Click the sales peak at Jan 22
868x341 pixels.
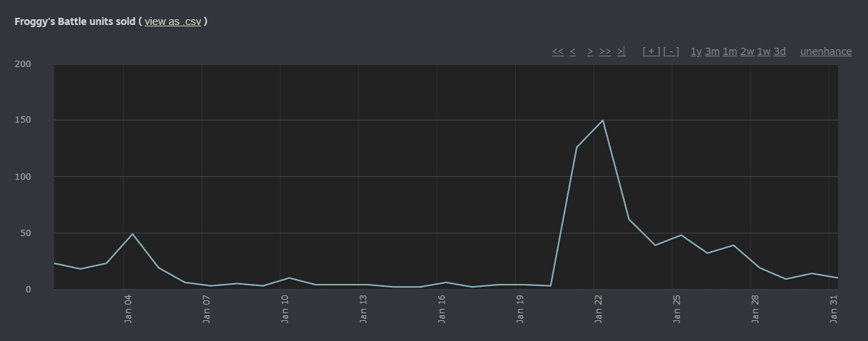coord(603,121)
